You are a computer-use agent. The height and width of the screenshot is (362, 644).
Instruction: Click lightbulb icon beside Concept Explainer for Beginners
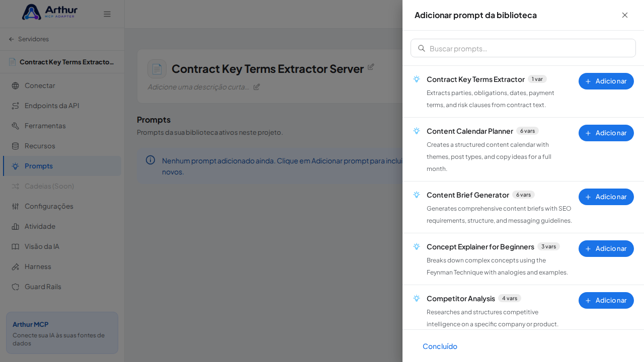coord(417,246)
